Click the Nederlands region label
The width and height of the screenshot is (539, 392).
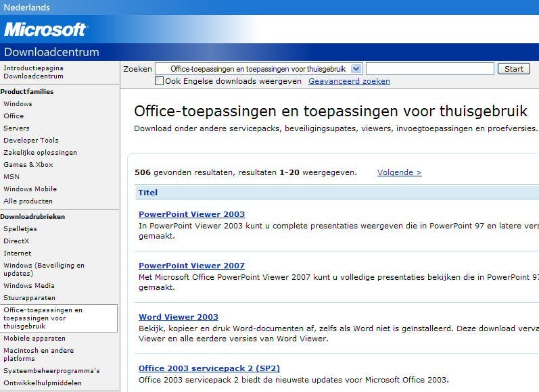tap(27, 7)
